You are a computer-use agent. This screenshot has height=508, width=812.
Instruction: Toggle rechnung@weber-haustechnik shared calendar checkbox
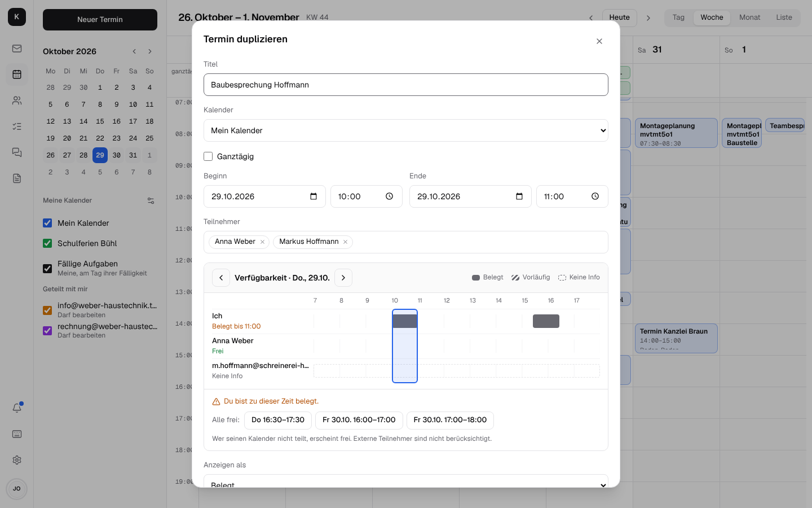point(47,331)
